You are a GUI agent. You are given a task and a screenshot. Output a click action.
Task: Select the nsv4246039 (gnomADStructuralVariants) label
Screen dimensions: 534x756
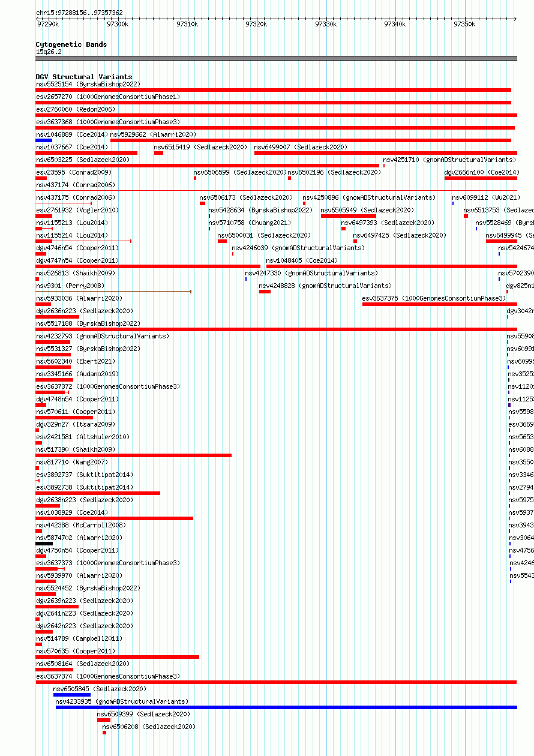pyautogui.click(x=298, y=248)
